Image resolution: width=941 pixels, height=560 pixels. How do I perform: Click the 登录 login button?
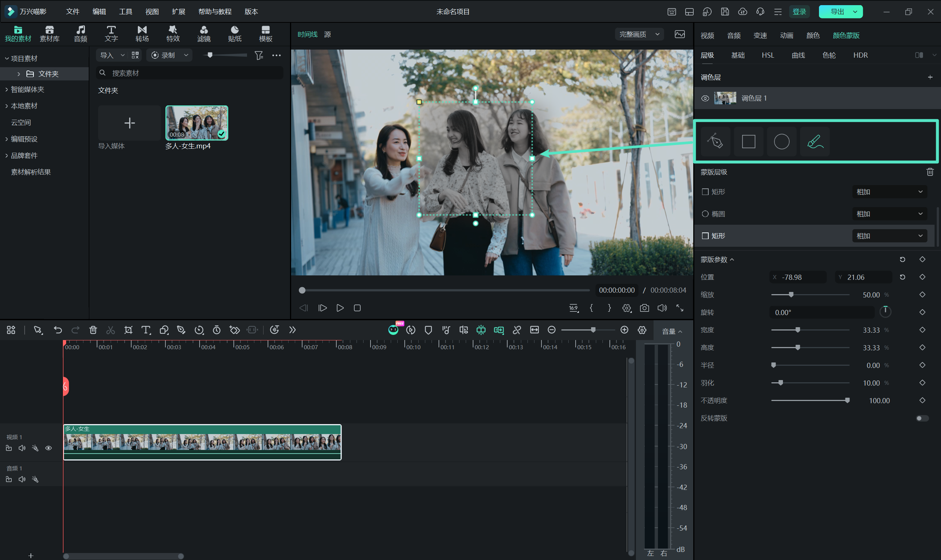tap(799, 12)
